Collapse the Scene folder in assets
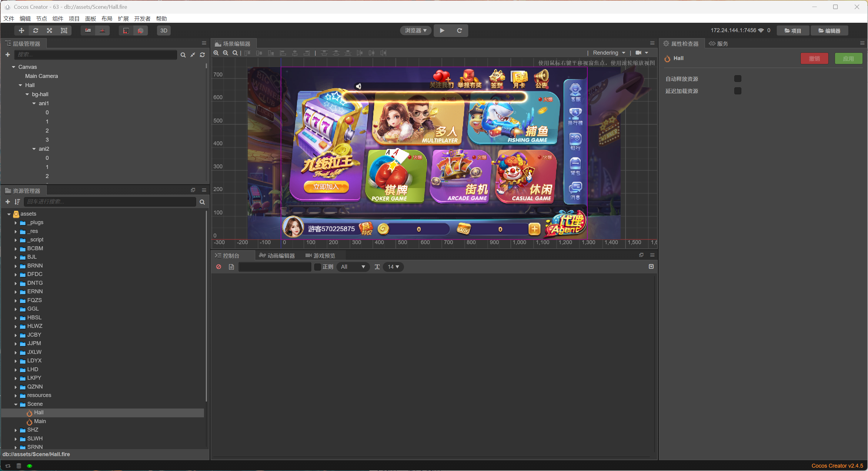Viewport: 868px width, 471px height. [x=16, y=404]
